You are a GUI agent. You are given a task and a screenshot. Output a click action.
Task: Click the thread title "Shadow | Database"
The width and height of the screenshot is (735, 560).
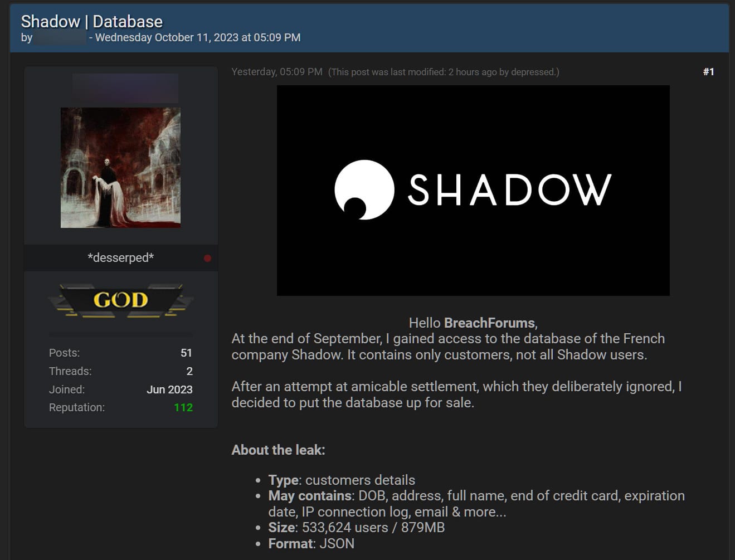(x=91, y=21)
